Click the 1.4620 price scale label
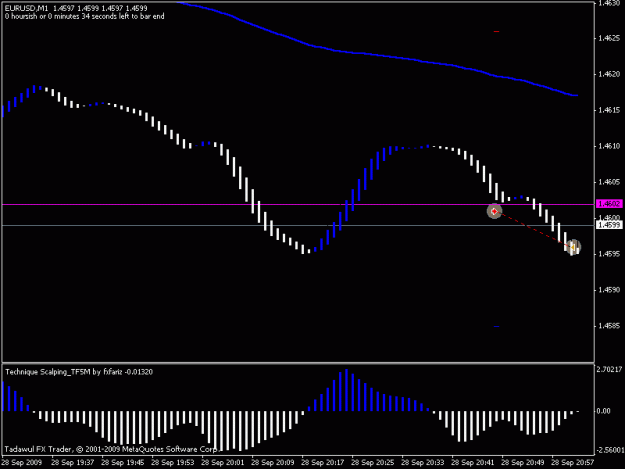 609,74
